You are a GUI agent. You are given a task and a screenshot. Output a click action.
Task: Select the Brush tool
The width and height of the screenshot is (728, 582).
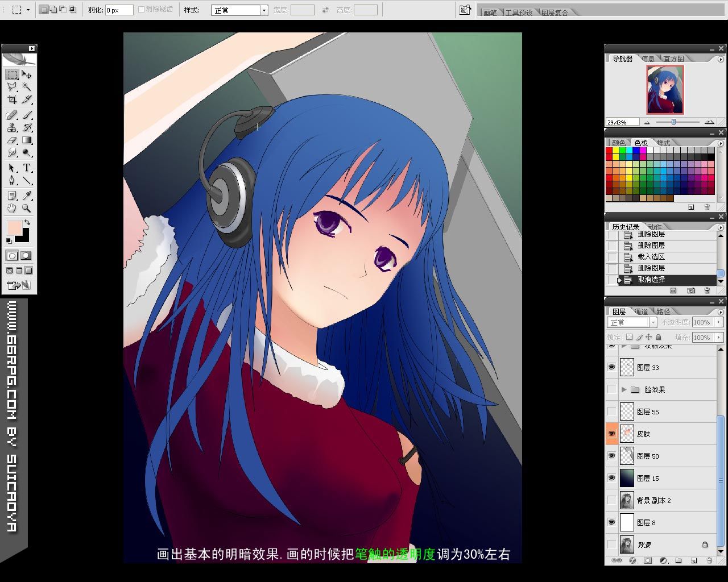tap(27, 115)
